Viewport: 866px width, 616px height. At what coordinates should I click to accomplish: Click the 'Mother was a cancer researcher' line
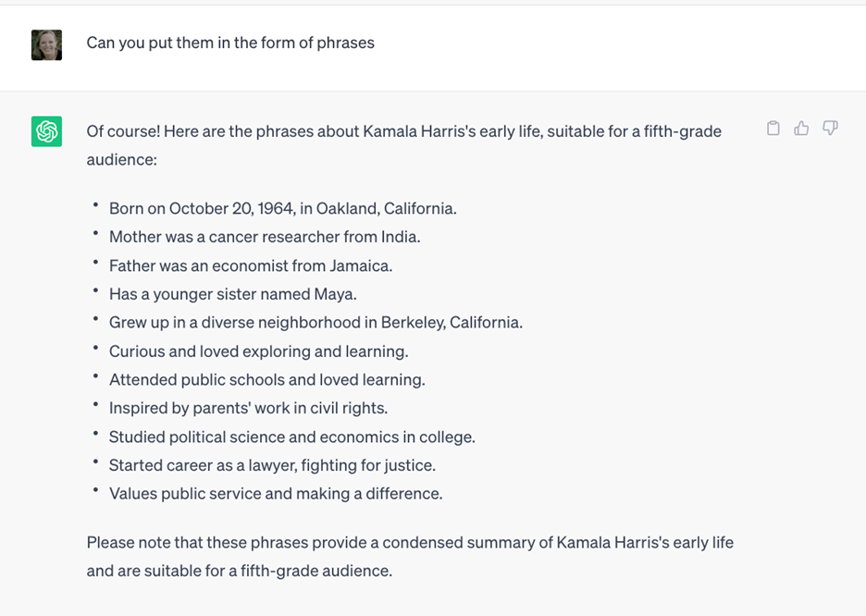coord(265,237)
